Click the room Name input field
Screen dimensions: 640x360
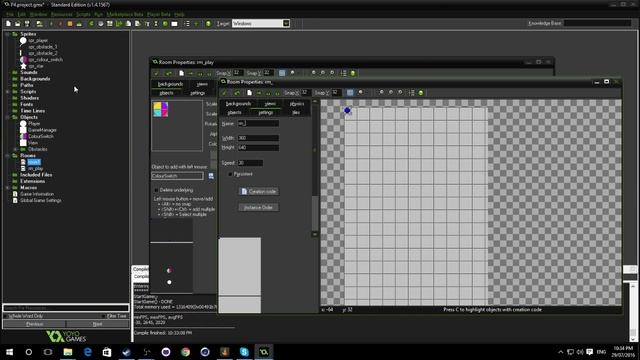coord(258,123)
